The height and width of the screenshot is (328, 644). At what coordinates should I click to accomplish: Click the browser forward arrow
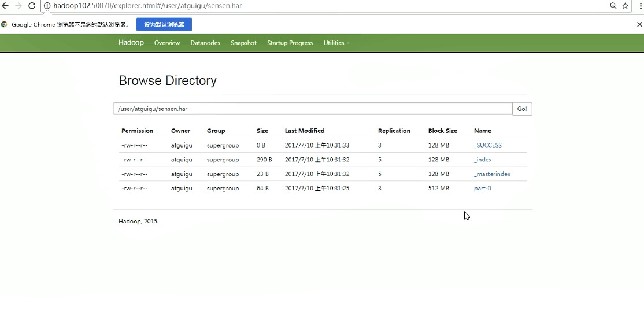[x=18, y=6]
